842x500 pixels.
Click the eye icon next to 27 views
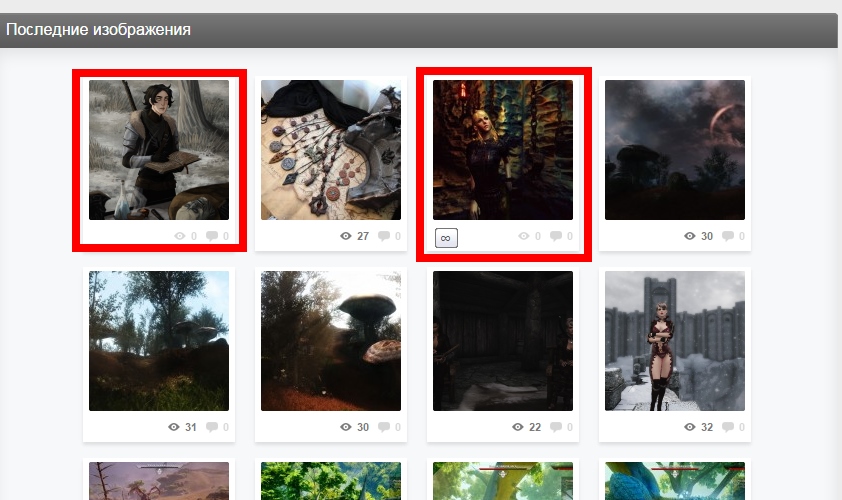346,236
